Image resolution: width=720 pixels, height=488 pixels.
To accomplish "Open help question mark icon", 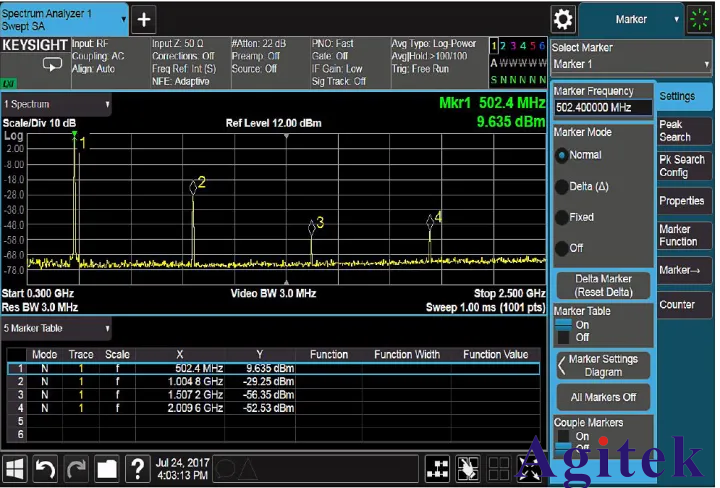I will pyautogui.click(x=138, y=468).
